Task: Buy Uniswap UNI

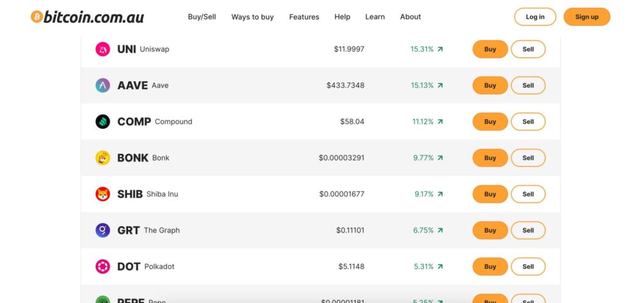Action: tap(490, 49)
